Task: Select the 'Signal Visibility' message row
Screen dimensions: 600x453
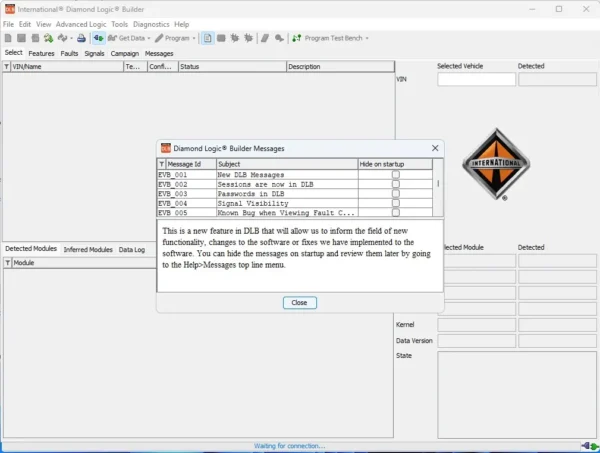Action: click(x=295, y=203)
